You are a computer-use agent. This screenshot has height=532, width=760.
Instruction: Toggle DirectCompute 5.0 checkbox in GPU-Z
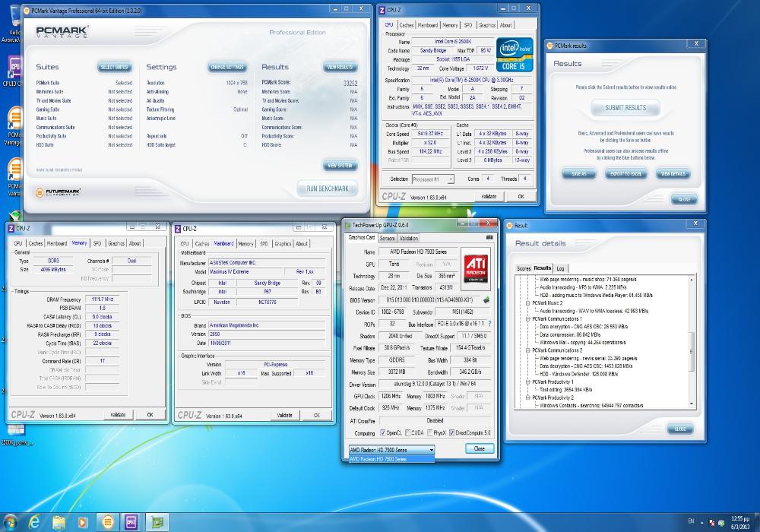(x=451, y=432)
